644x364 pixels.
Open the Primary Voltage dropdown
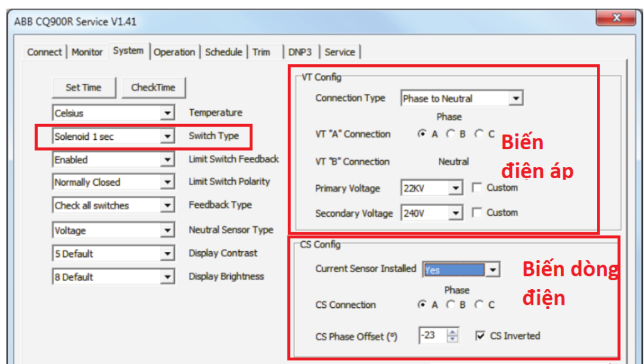[456, 188]
